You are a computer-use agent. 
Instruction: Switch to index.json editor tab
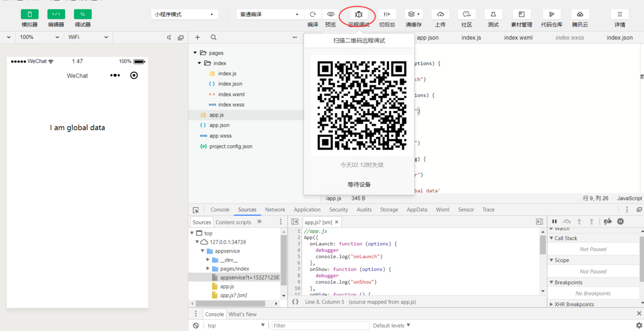(620, 37)
